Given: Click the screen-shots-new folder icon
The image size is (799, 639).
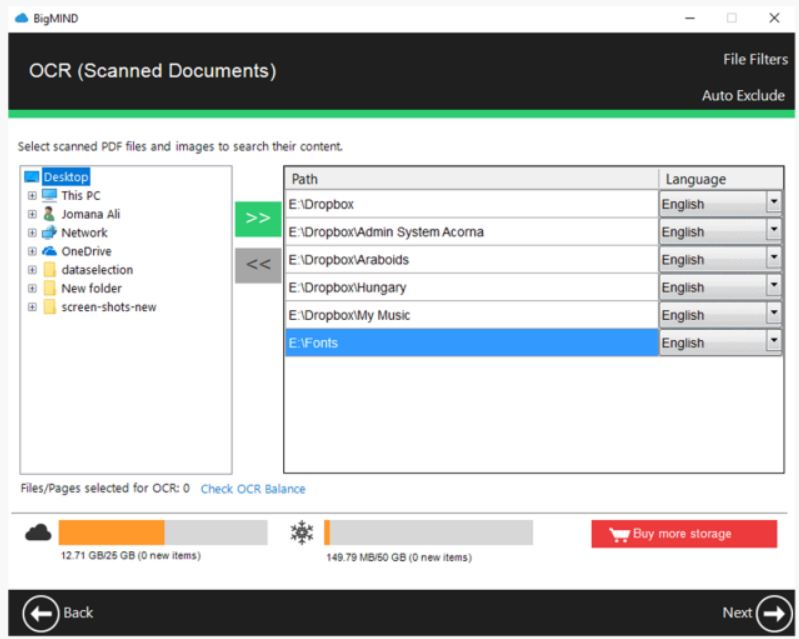Looking at the screenshot, I should (49, 307).
